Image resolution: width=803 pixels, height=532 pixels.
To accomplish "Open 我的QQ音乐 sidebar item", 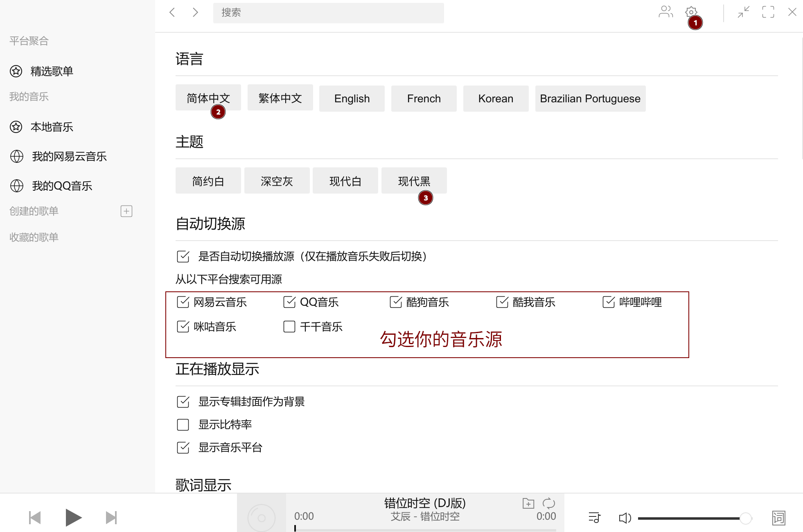I will (62, 186).
